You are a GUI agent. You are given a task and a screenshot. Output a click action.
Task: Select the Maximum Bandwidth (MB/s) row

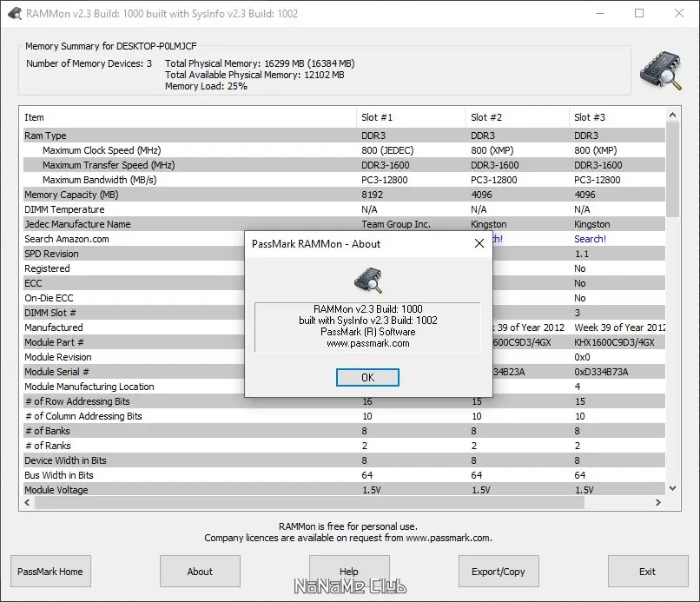click(344, 180)
